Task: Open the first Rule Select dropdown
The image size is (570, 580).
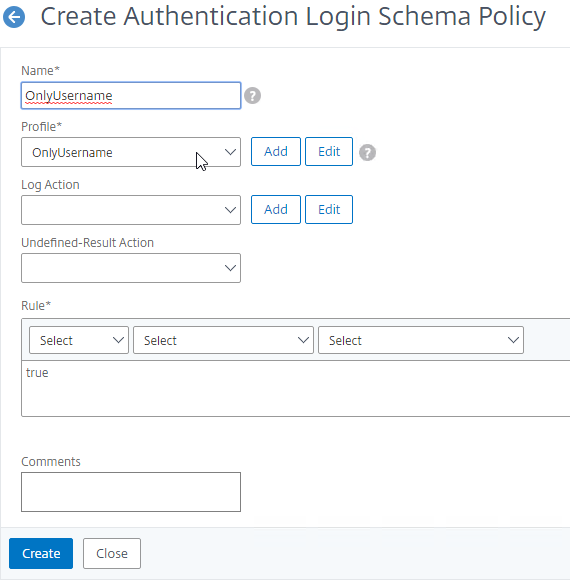Action: pyautogui.click(x=79, y=340)
